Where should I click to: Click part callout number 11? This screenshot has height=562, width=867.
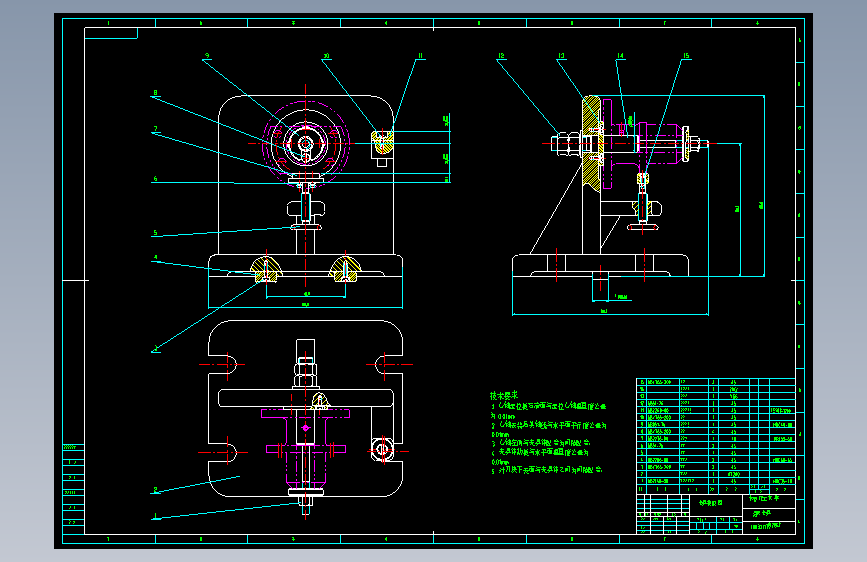(x=420, y=56)
